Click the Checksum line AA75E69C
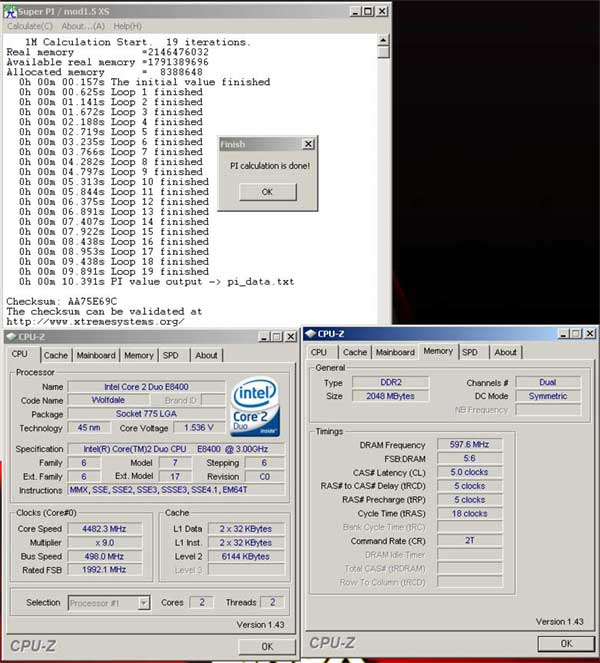 (x=62, y=301)
